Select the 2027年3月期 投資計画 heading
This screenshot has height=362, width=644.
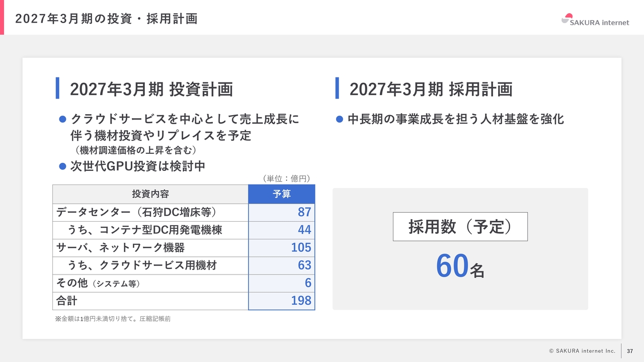[151, 89]
